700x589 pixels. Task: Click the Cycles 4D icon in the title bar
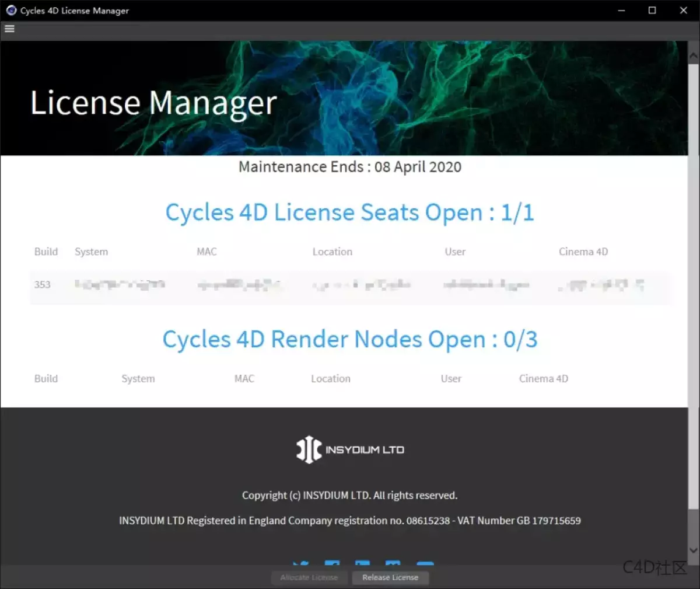tap(11, 10)
